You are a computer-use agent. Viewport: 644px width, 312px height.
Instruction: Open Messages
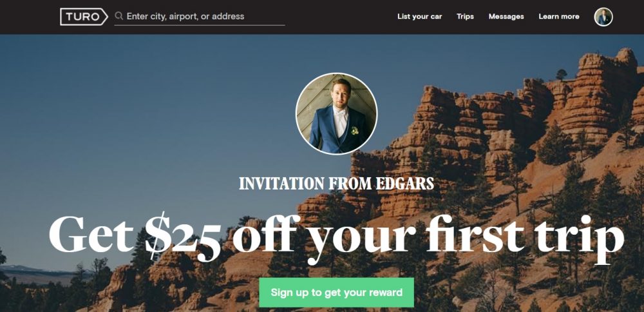[506, 17]
